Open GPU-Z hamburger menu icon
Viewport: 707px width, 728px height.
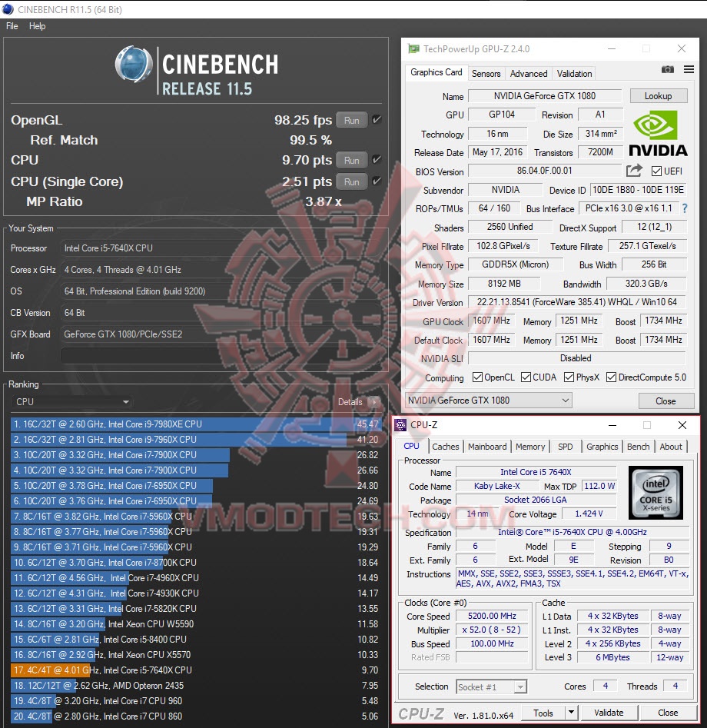pos(689,70)
